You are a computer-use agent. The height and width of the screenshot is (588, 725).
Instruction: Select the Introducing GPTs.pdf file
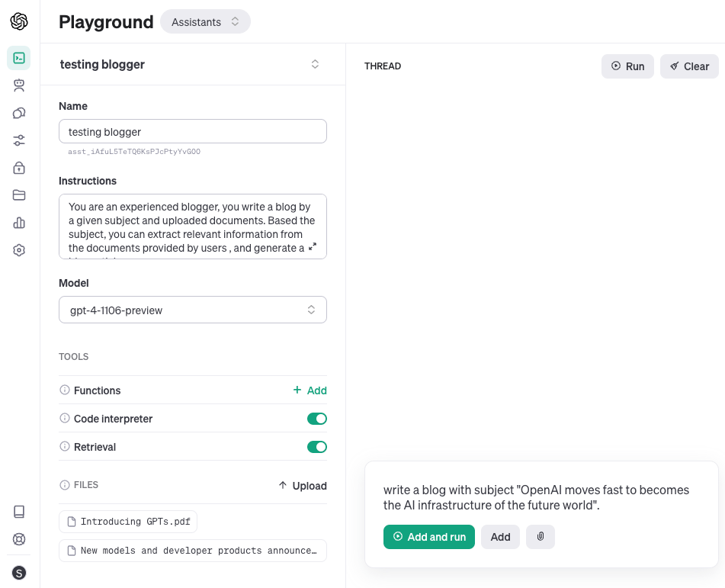[x=128, y=522]
